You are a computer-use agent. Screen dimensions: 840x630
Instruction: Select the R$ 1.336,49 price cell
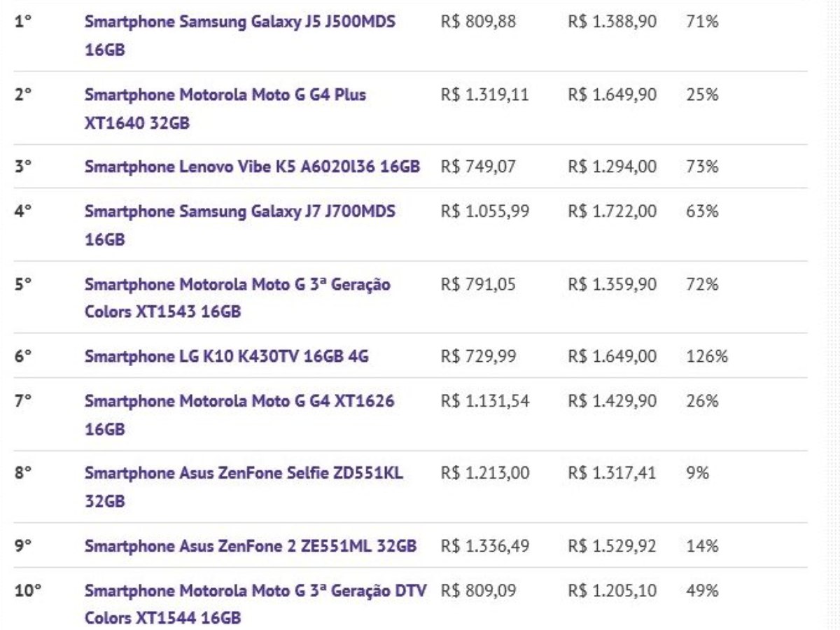(485, 547)
